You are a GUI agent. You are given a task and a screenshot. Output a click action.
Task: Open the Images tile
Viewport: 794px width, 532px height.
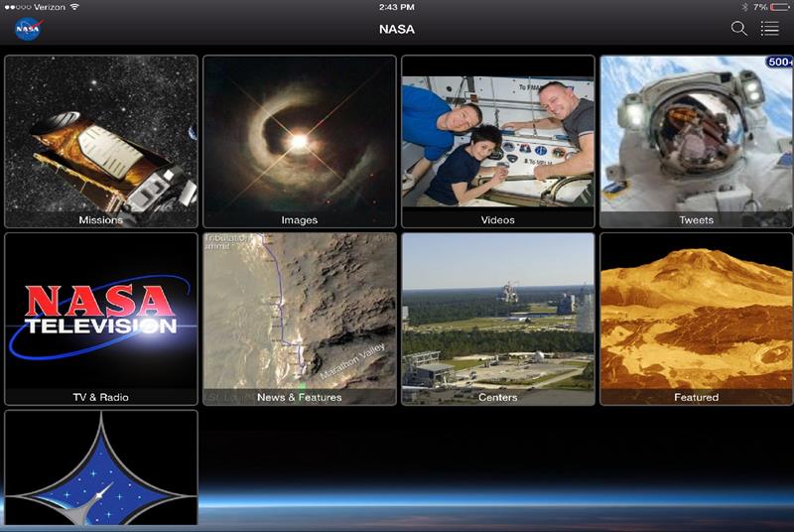tap(300, 142)
